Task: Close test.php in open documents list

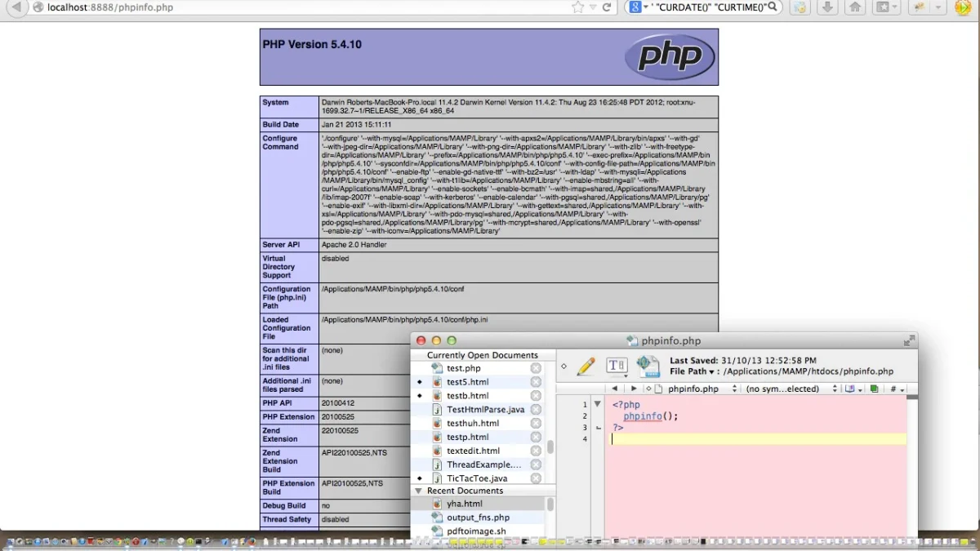Action: (536, 368)
